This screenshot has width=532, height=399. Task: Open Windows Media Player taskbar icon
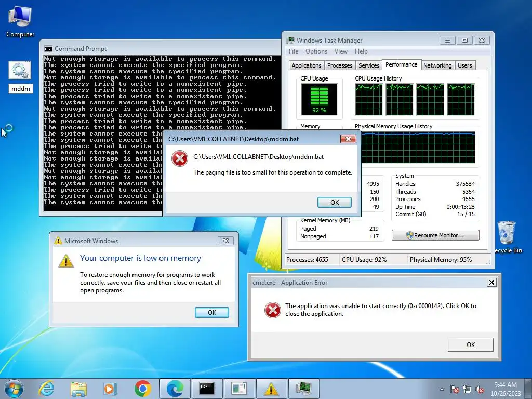click(x=110, y=389)
